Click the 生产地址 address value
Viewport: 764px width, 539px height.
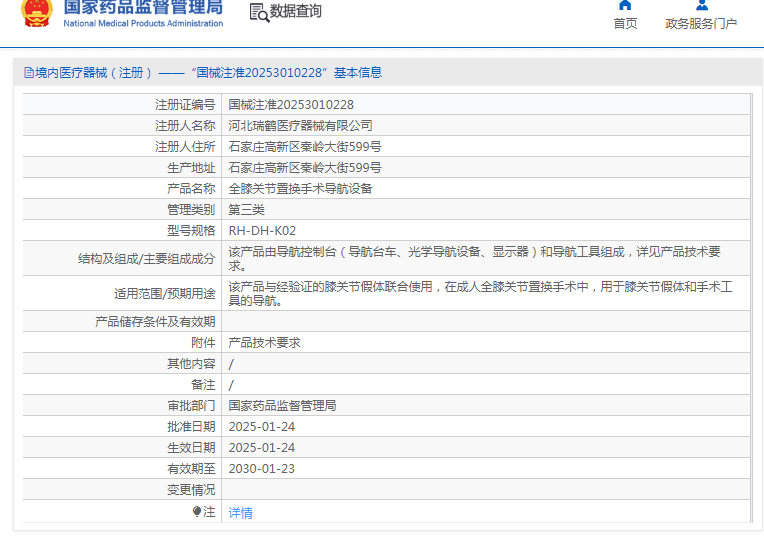pos(305,168)
